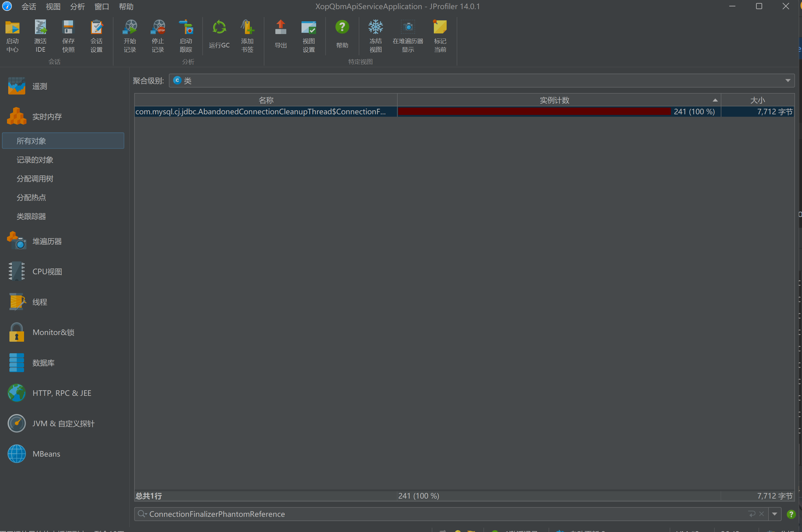This screenshot has height=532, width=802.
Task: Open the 窗口 menu
Action: pos(102,6)
